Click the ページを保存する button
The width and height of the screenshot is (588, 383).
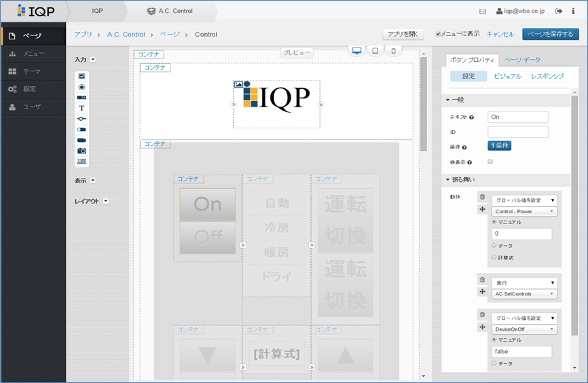click(550, 34)
